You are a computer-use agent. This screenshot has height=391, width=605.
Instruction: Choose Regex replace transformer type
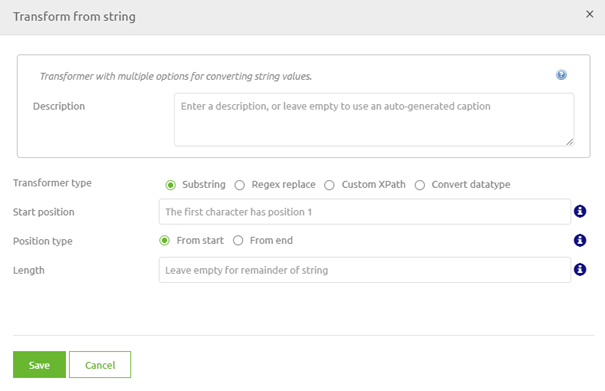240,185
